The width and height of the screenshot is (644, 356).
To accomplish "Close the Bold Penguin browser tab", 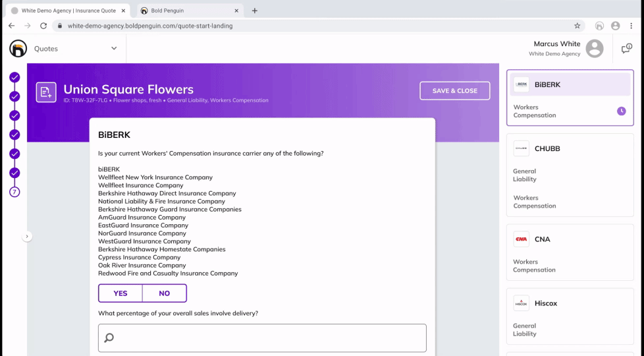I will tap(236, 11).
